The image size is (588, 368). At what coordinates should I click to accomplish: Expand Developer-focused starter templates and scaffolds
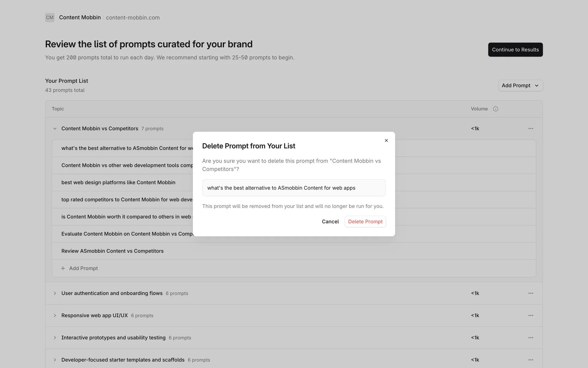[55, 360]
